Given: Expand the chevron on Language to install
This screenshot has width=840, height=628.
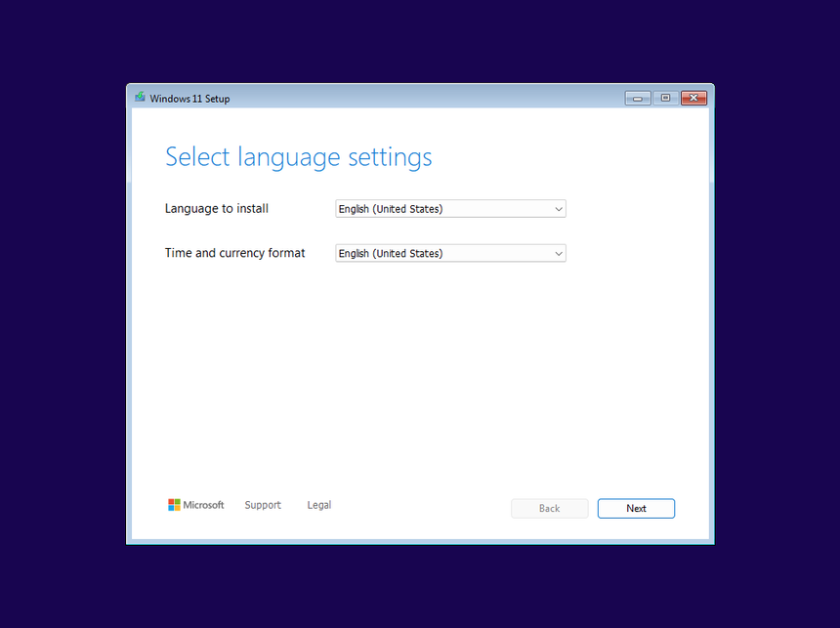Looking at the screenshot, I should click(559, 209).
